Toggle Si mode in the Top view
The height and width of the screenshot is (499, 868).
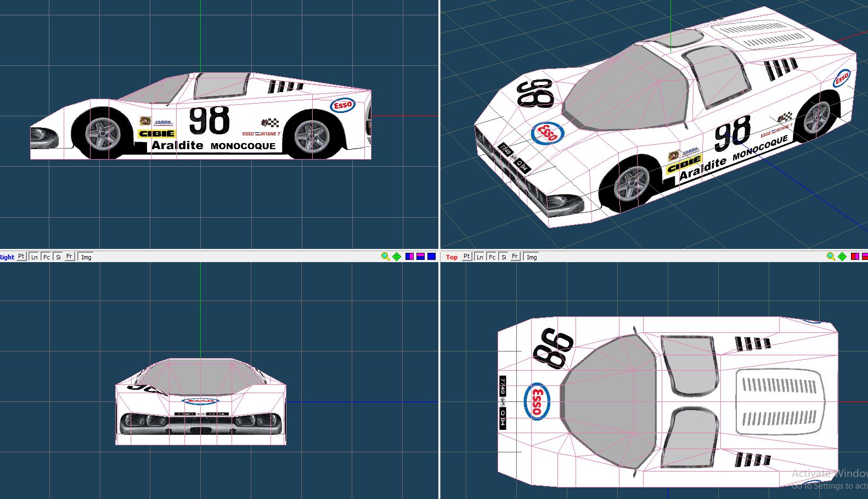click(x=504, y=257)
